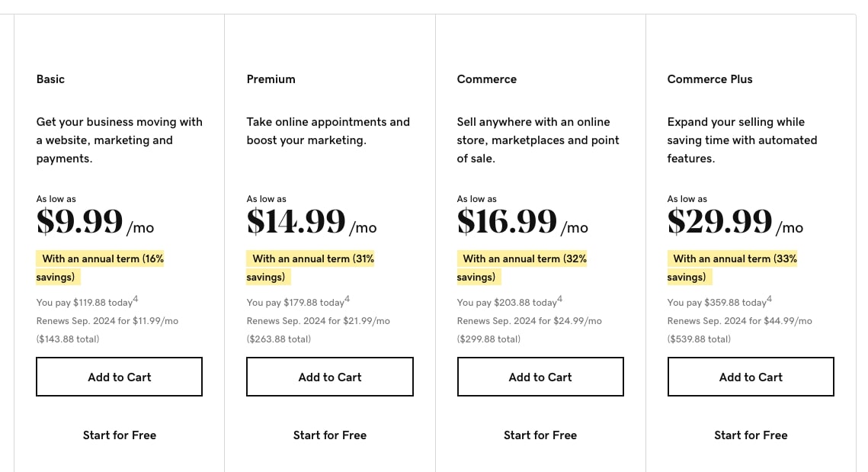The width and height of the screenshot is (868, 472).
Task: Add the Commerce plan to cart
Action: click(540, 377)
